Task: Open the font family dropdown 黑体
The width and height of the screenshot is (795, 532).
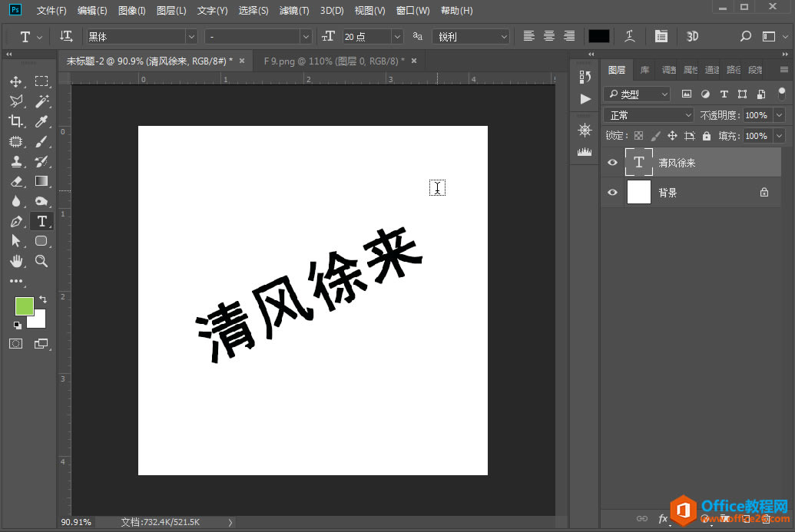Action: (191, 37)
